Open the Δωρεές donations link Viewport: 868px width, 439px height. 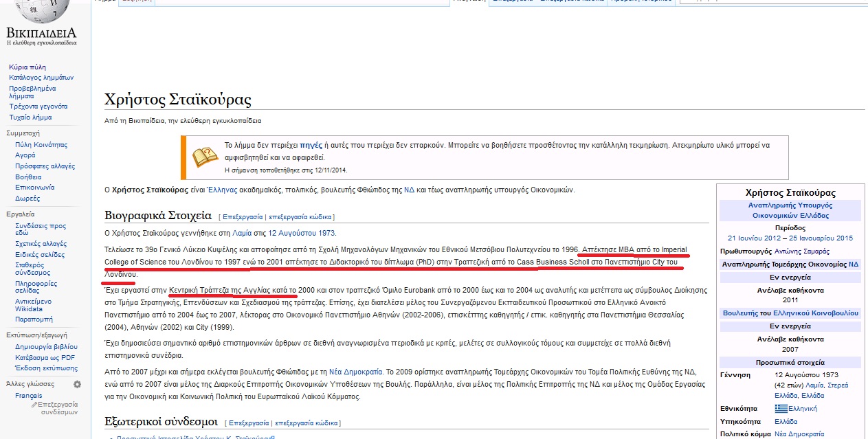tap(27, 199)
